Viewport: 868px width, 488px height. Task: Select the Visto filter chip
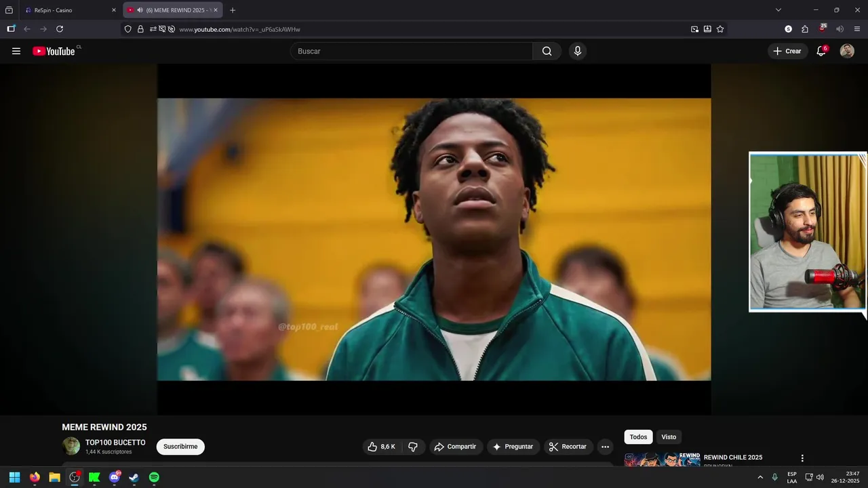(669, 437)
